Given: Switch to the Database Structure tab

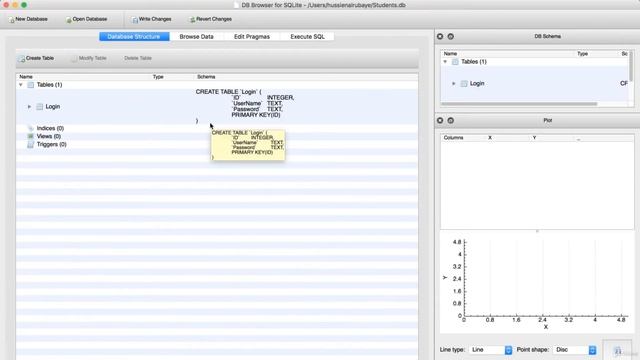Looking at the screenshot, I should click(x=134, y=37).
